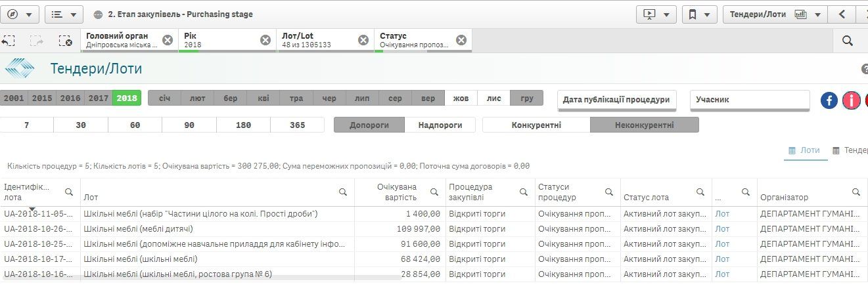This screenshot has height=296, width=868.
Task: Search in Процедура закупівлі column
Action: tap(524, 192)
